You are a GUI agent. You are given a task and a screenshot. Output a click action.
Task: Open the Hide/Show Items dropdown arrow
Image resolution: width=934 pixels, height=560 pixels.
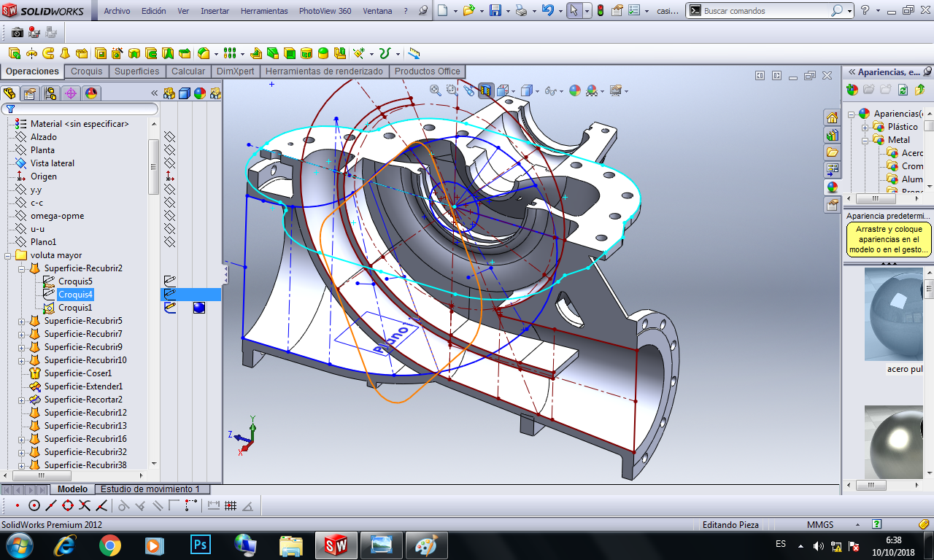[560, 91]
